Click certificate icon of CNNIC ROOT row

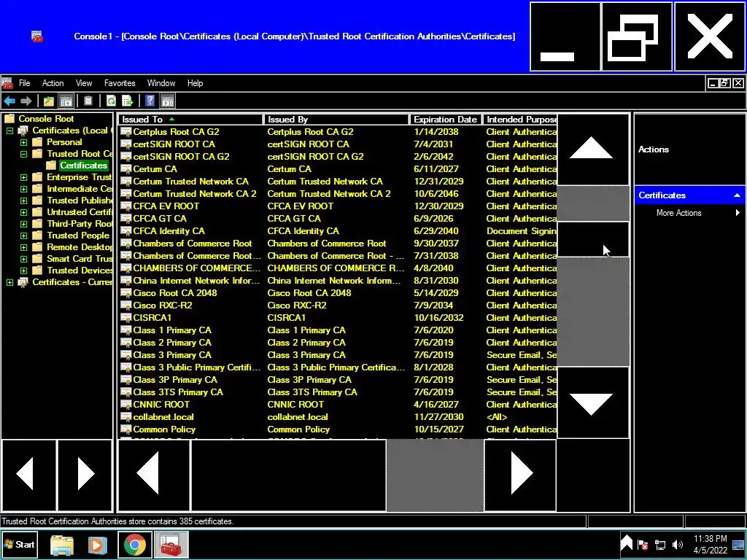tap(125, 404)
